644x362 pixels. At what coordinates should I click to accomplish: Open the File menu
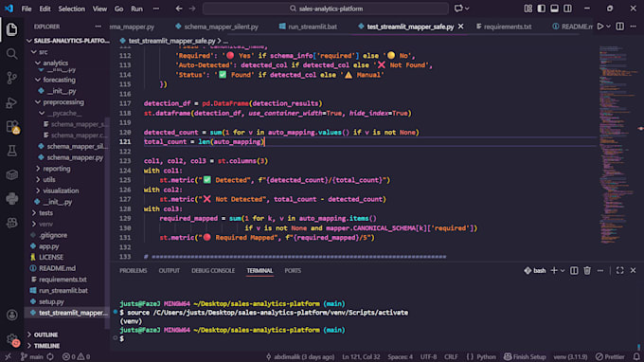(x=27, y=9)
